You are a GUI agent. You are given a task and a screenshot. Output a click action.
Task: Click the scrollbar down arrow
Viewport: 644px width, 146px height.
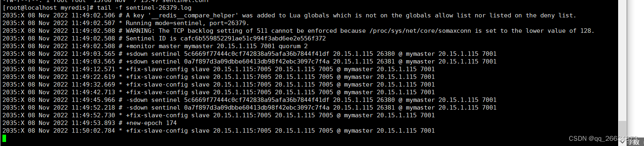coord(623,142)
